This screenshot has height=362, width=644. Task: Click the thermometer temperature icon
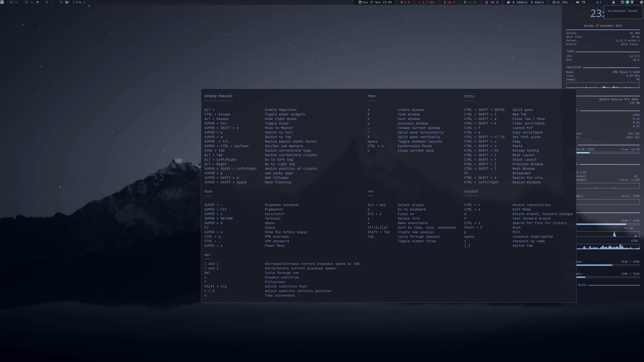click(x=445, y=2)
